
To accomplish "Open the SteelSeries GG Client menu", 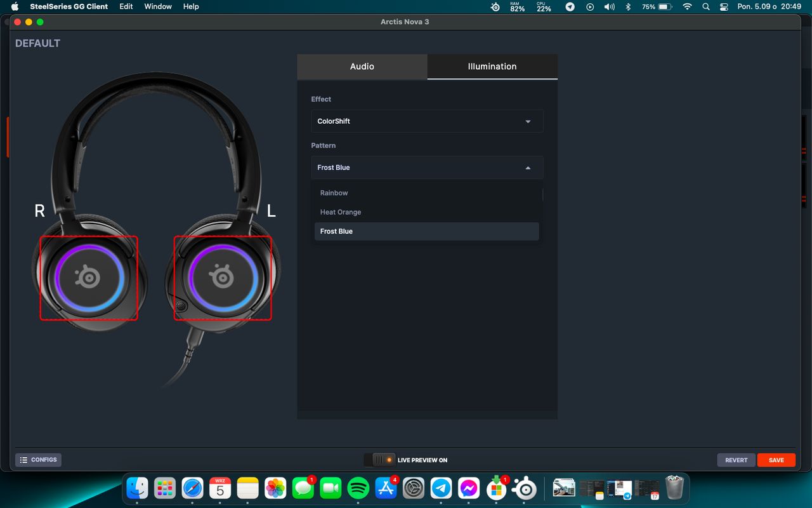I will 69,6.
